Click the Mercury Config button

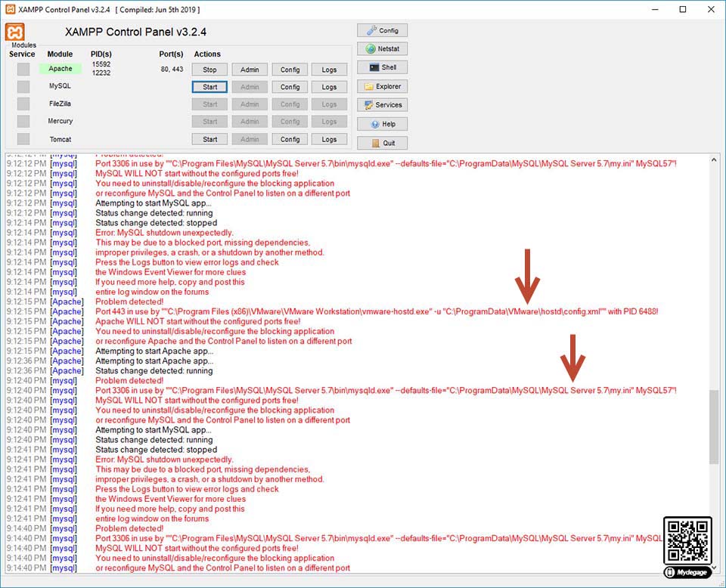point(290,122)
